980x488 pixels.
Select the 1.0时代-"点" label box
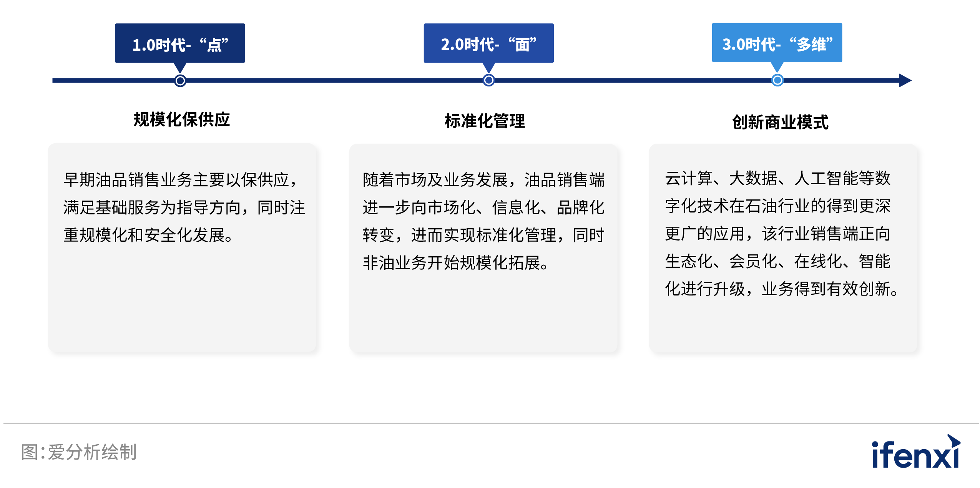(x=180, y=43)
